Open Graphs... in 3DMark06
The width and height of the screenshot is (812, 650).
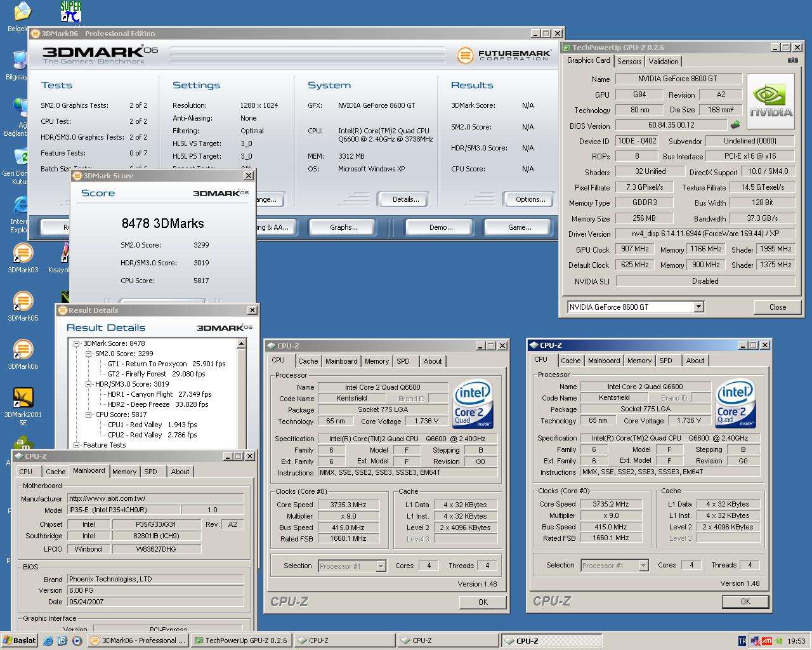pyautogui.click(x=343, y=227)
